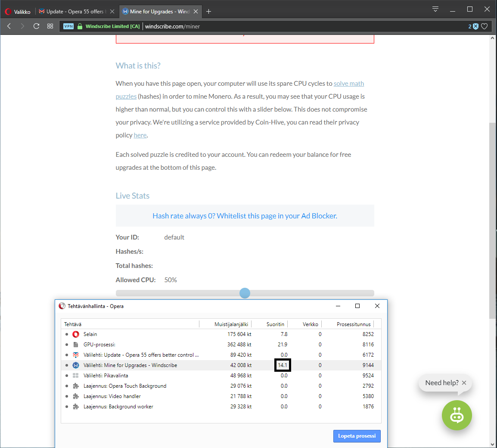Select the Laajennus: Video handler row
This screenshot has height=448, width=497.
[x=221, y=396]
